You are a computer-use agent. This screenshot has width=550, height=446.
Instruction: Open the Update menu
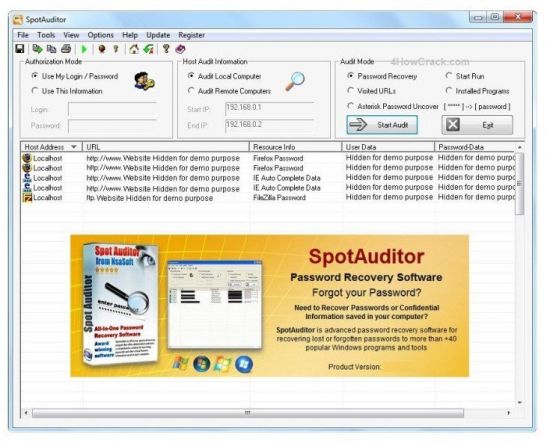158,35
